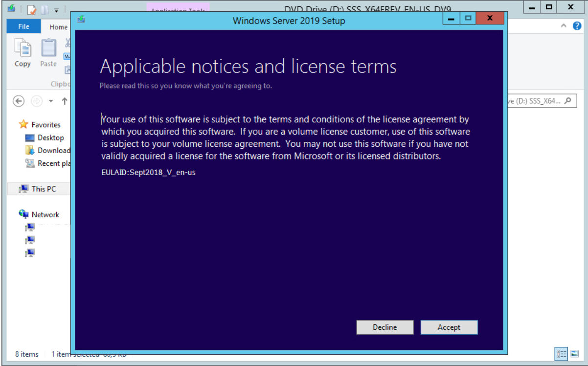Close the Windows Server 2019 Setup window
This screenshot has height=366, width=588.
tap(489, 19)
